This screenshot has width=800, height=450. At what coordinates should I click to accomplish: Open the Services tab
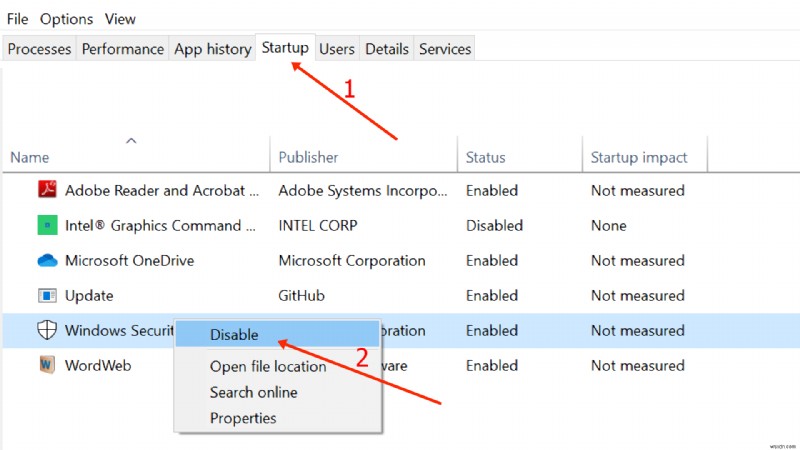[445, 49]
